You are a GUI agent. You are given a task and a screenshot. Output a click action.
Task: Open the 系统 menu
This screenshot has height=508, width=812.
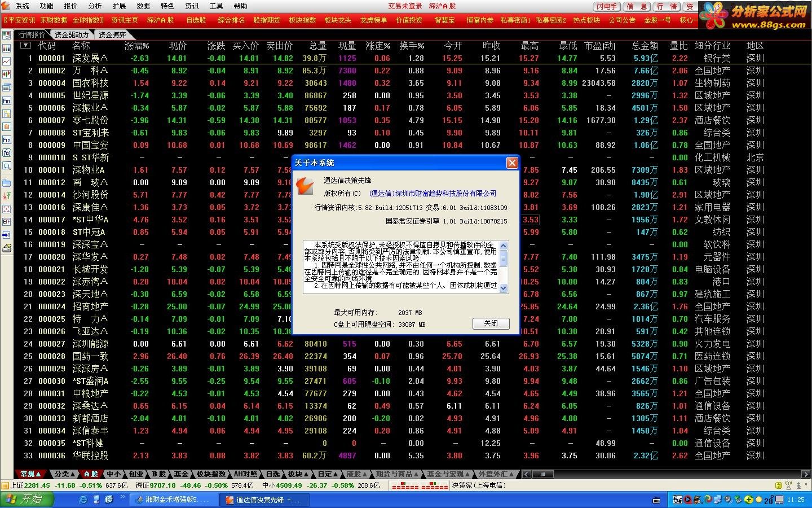(x=23, y=6)
